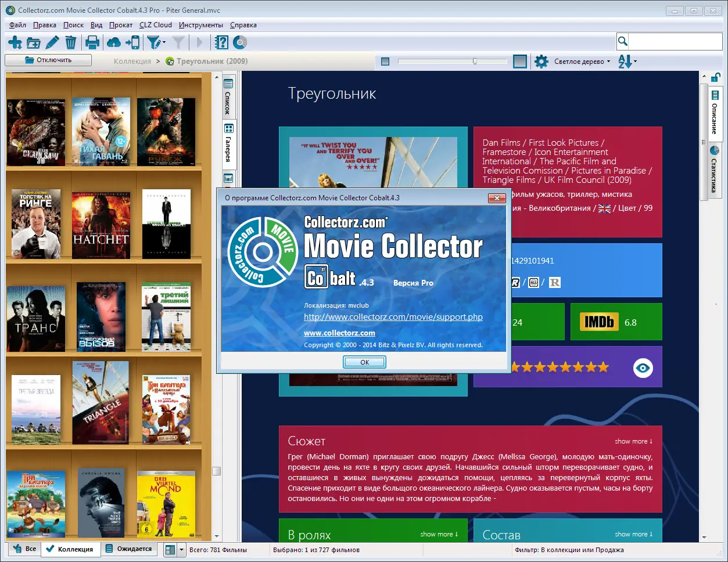The height and width of the screenshot is (562, 728).
Task: Click the filter funnel with pencil icon
Action: (x=153, y=42)
